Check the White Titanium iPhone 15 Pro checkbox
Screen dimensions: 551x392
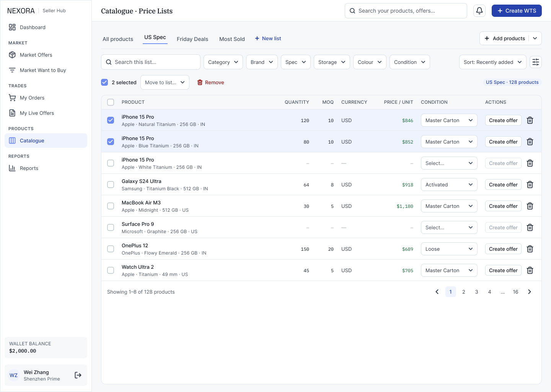[x=111, y=163]
